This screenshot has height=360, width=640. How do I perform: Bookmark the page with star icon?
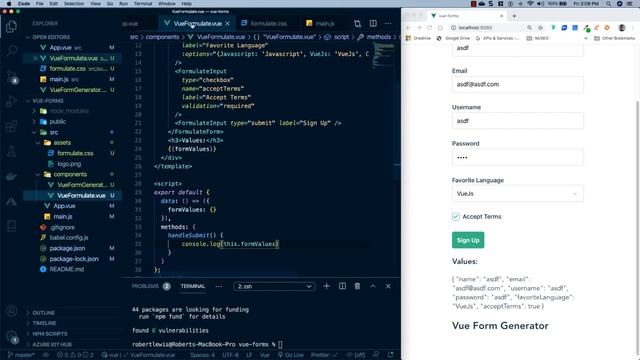(x=540, y=28)
